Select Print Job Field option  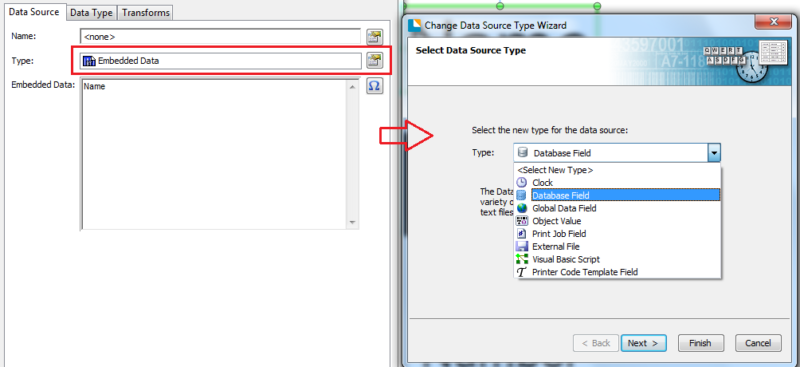click(617, 234)
